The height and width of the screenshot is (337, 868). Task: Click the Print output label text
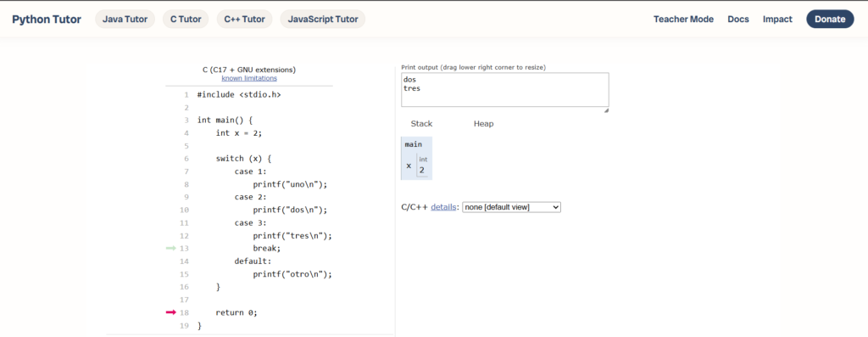coord(473,67)
